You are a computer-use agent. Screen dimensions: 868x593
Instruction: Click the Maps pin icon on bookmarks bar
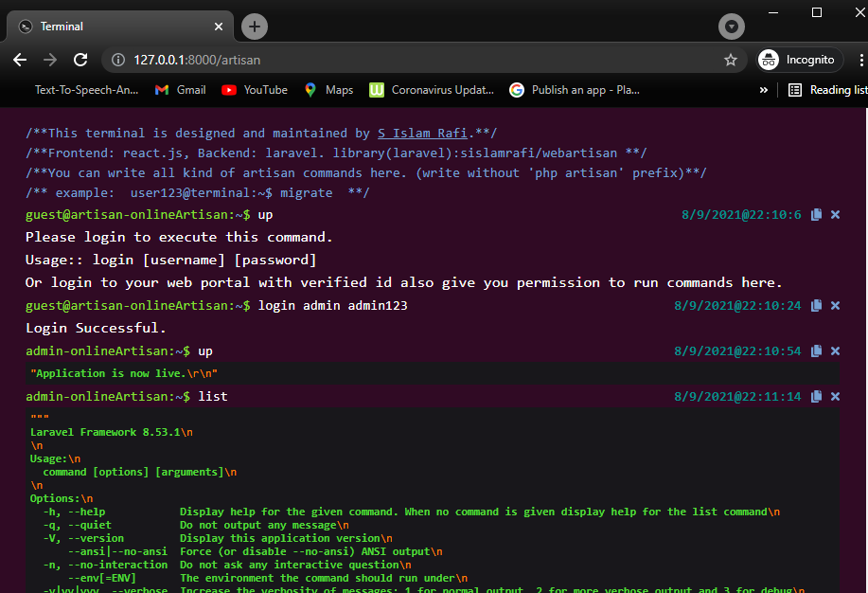pos(310,89)
